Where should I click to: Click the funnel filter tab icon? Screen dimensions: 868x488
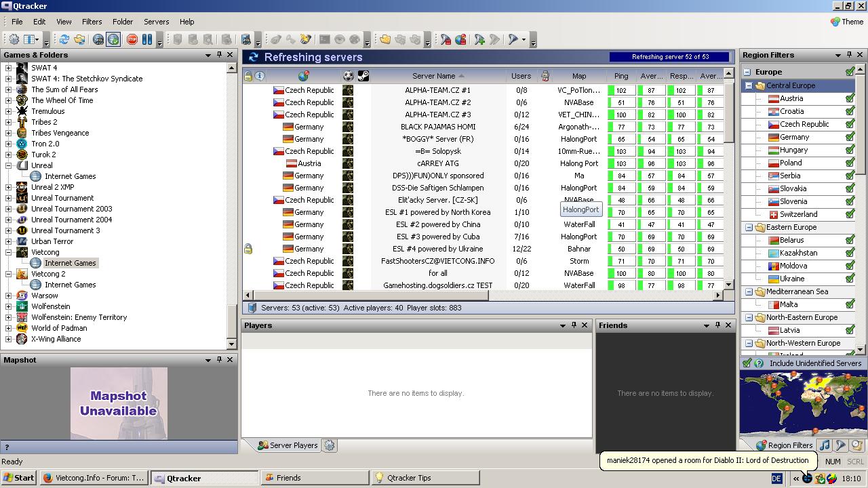[x=840, y=445]
